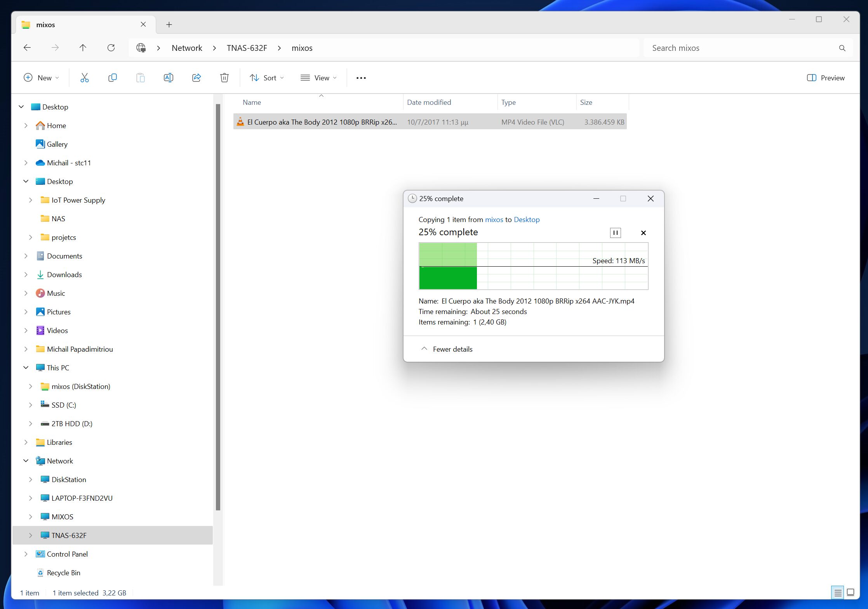The image size is (868, 609).
Task: Select Pictures in the navigation pane
Action: click(53, 312)
